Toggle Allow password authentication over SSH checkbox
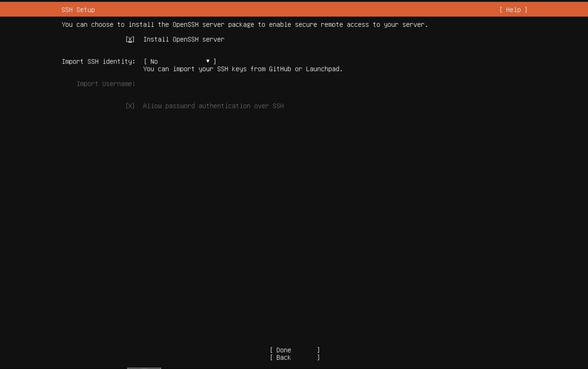The height and width of the screenshot is (369, 588). tap(130, 106)
